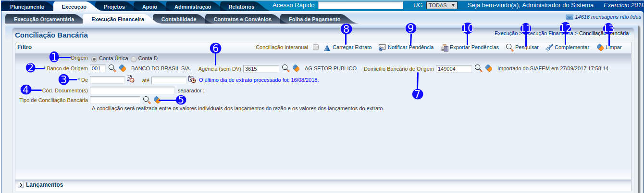This screenshot has width=644, height=193.
Task: Click the search magnifier beside Banco de Origem
Action: 112,68
